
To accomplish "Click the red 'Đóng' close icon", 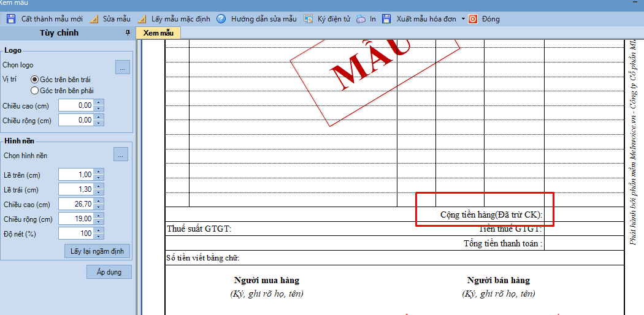I will (x=473, y=19).
